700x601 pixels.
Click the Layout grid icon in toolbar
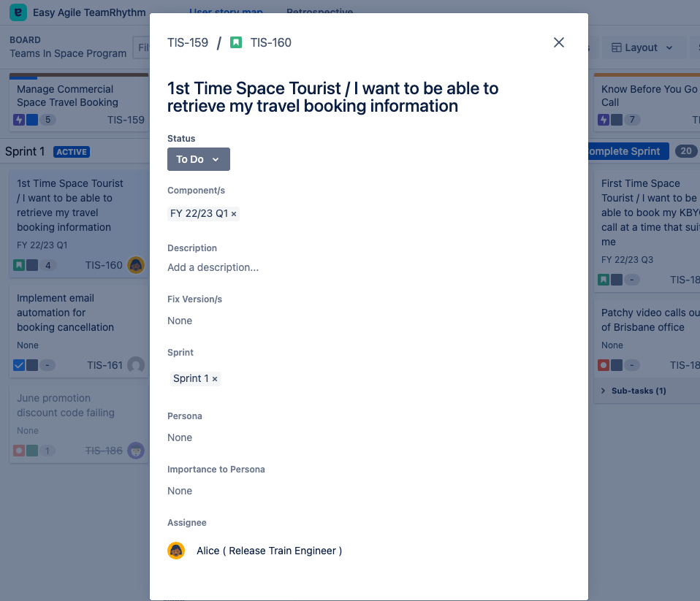coord(617,47)
